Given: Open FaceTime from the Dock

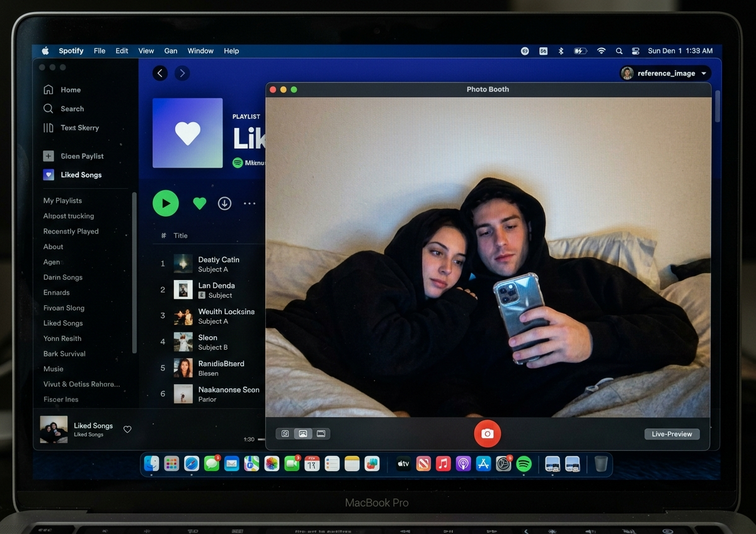Looking at the screenshot, I should pyautogui.click(x=292, y=464).
